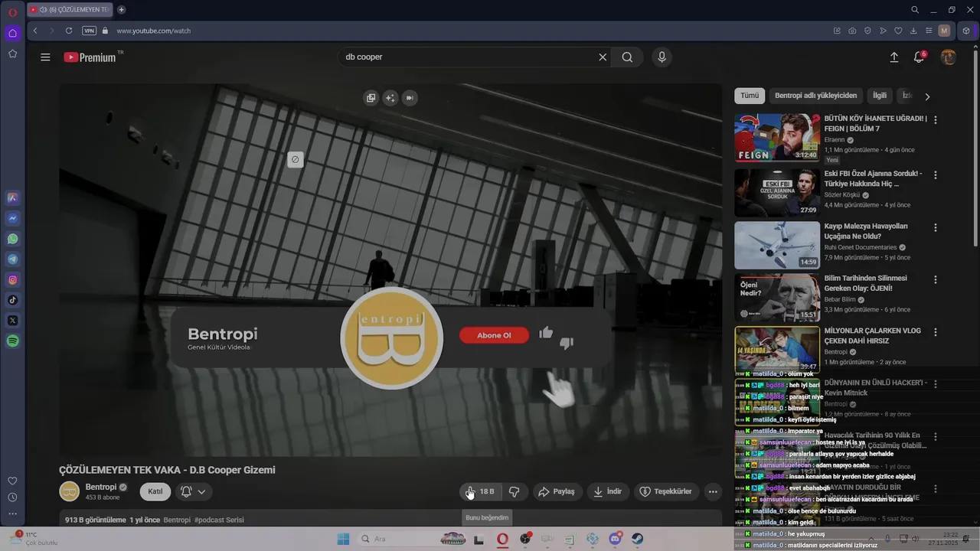Open Opera bookmarks star in sidebar
The height and width of the screenshot is (551, 980).
click(x=12, y=54)
